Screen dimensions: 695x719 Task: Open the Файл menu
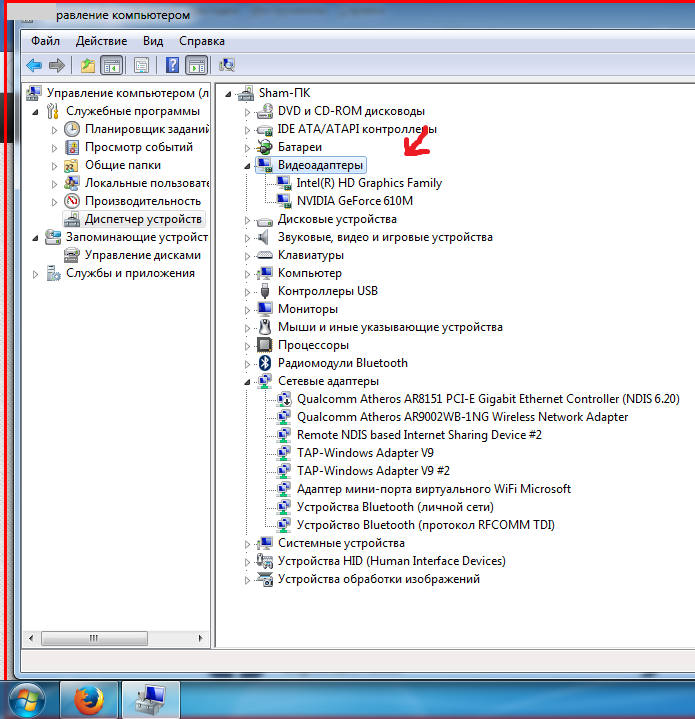point(45,41)
